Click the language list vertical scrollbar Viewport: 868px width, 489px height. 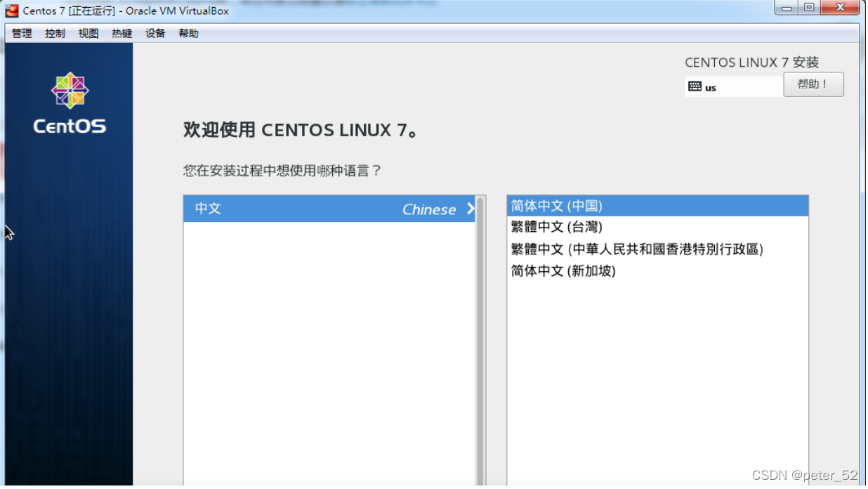(480, 341)
